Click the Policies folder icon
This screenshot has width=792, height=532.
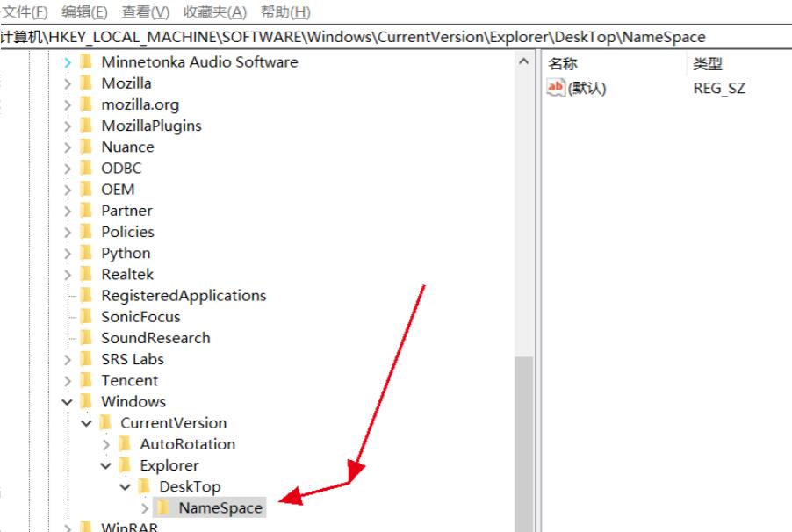pos(86,232)
